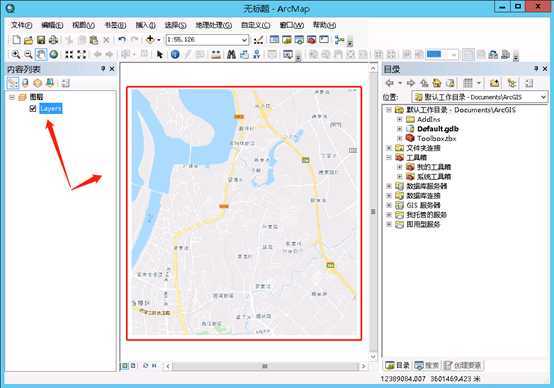Open the Find binoculars tool
Screen dimensions: 554x388
(231, 54)
